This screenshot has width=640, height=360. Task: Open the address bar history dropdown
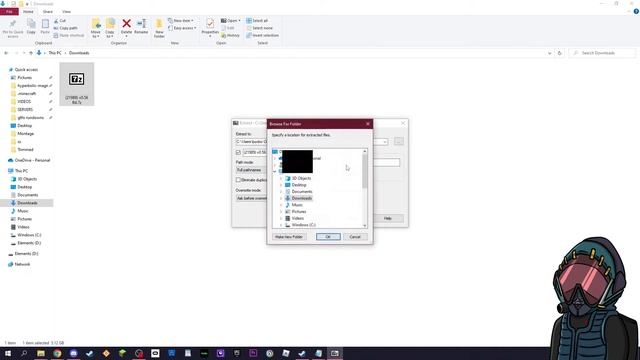tap(549, 53)
